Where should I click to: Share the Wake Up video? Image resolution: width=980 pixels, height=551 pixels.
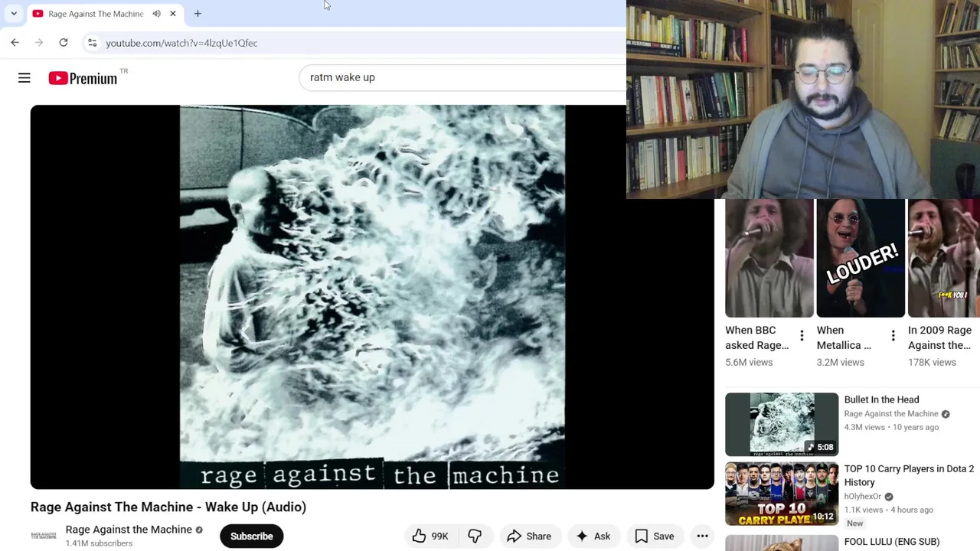coord(529,536)
